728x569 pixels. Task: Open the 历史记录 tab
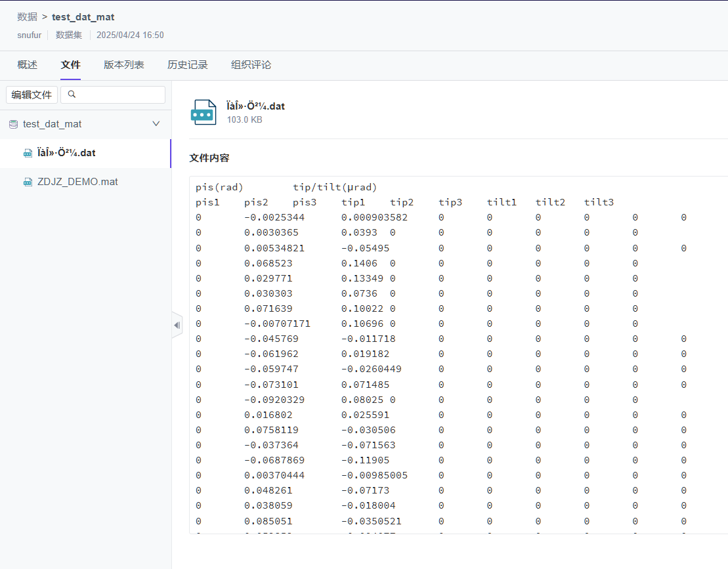pos(188,65)
